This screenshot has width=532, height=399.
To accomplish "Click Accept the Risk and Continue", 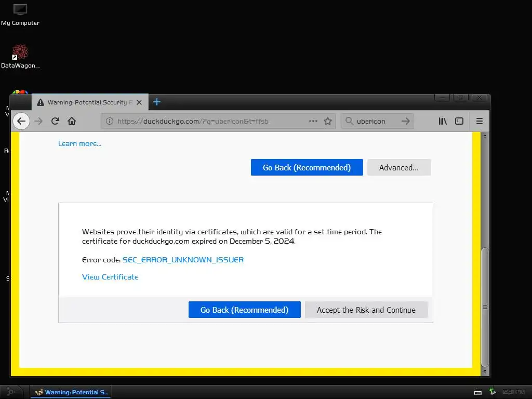I will click(366, 310).
